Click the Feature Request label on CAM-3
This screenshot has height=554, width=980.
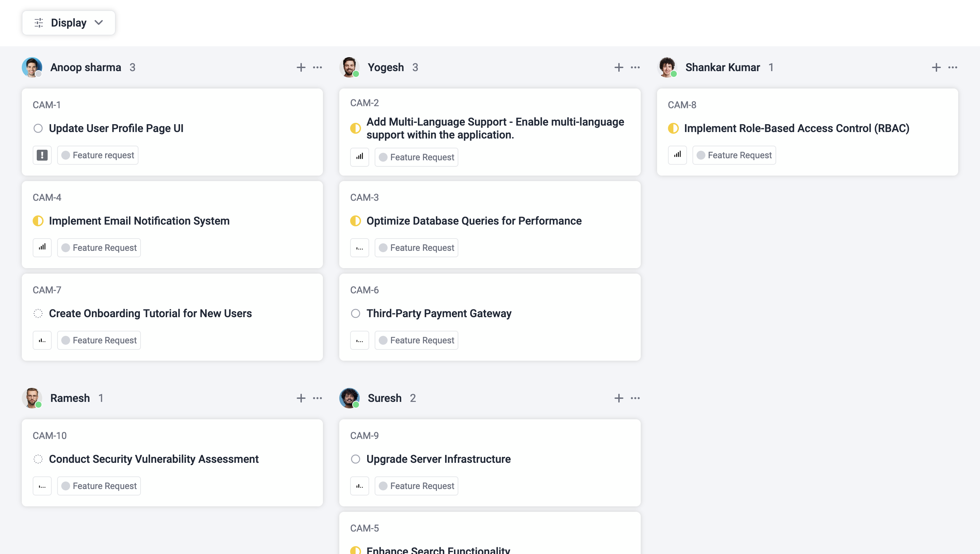click(x=416, y=247)
